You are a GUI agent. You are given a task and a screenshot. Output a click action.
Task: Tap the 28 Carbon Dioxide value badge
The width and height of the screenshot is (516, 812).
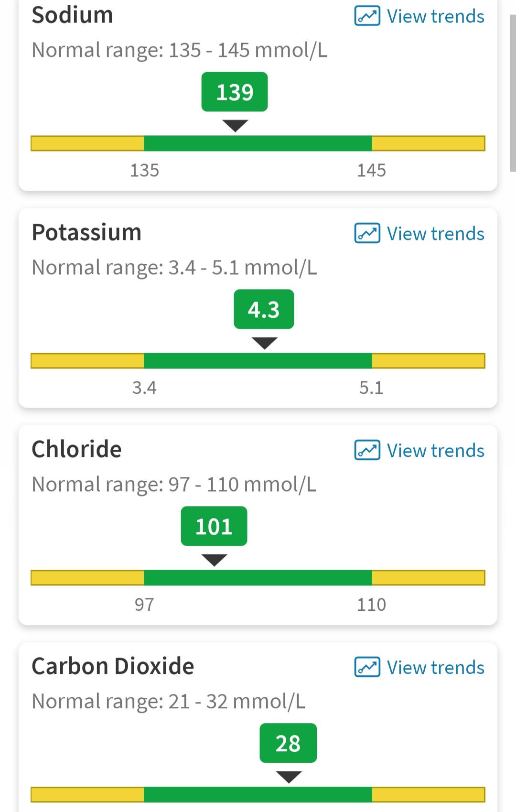point(288,743)
